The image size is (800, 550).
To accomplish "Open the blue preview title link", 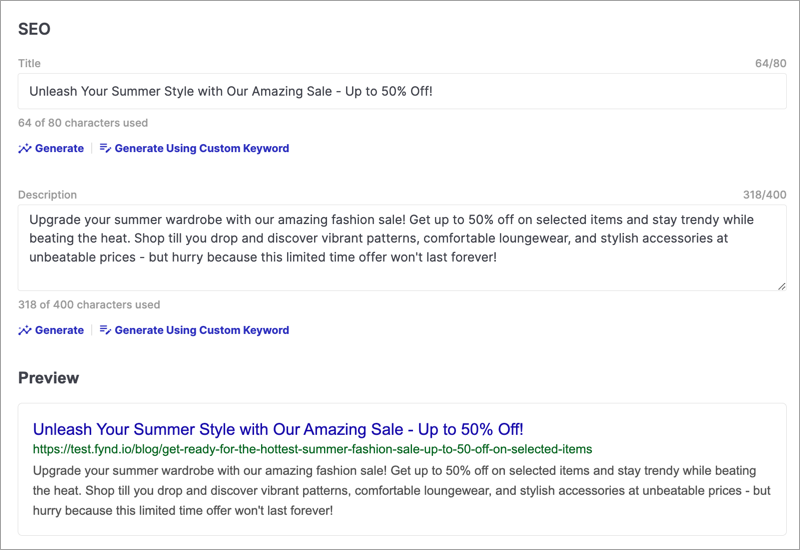I will pyautogui.click(x=278, y=429).
